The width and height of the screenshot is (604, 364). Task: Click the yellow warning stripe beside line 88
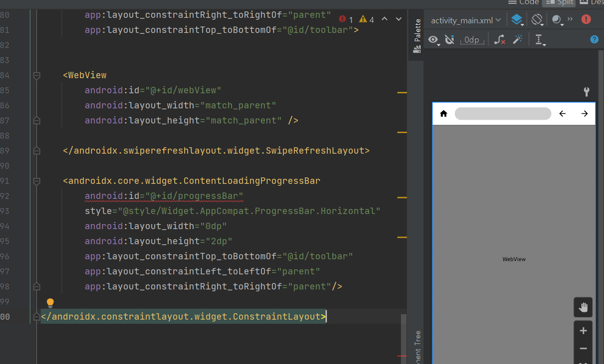[402, 132]
